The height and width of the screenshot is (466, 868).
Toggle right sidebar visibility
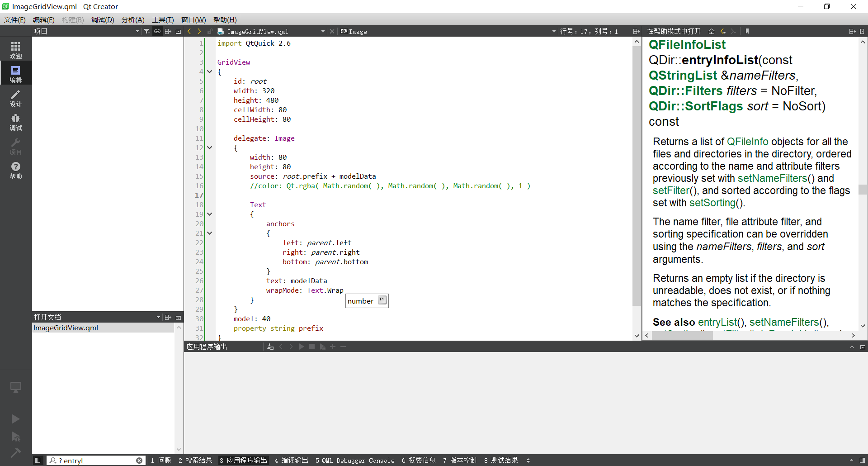(x=863, y=460)
